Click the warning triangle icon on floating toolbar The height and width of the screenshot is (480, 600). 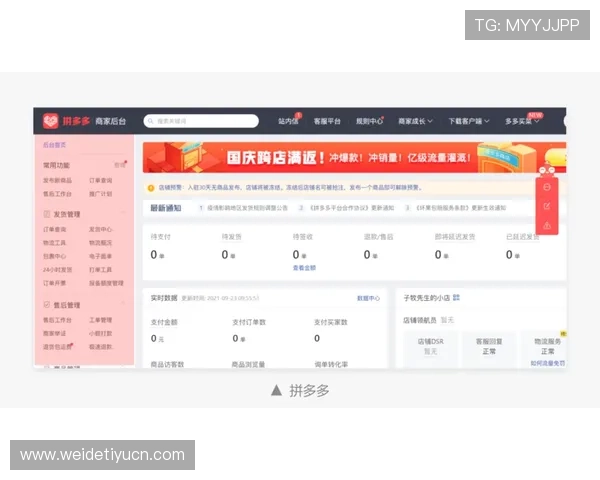pyautogui.click(x=547, y=225)
